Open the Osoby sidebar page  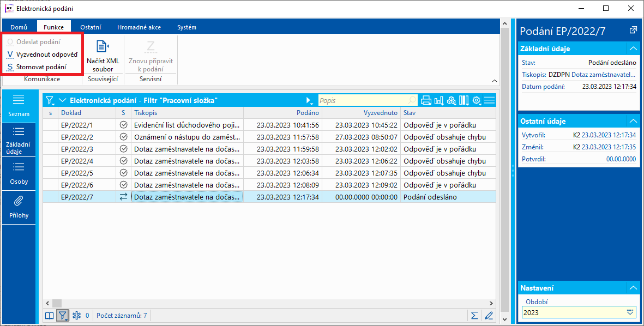[19, 174]
